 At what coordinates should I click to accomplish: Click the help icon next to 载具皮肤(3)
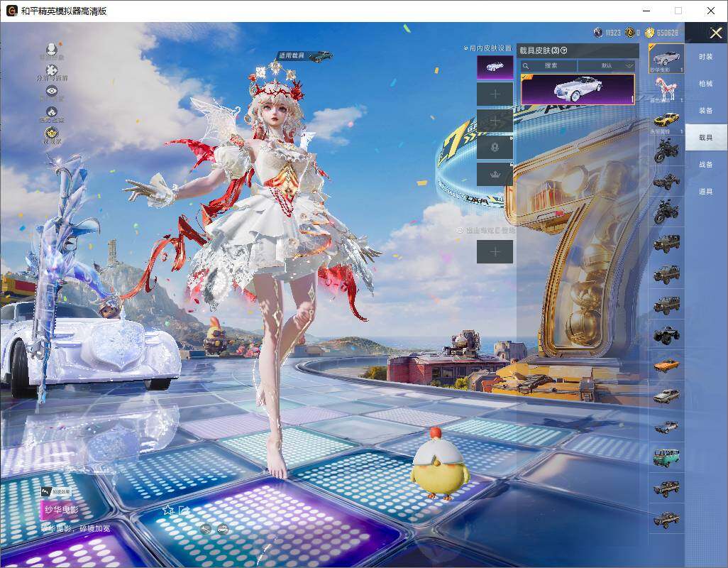coord(564,50)
